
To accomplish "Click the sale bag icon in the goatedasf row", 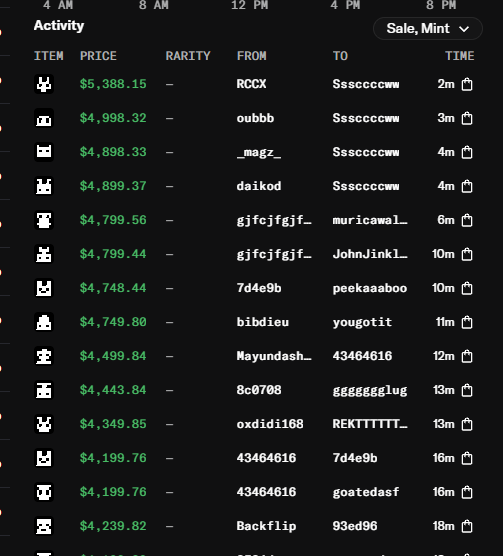I will [x=467, y=492].
